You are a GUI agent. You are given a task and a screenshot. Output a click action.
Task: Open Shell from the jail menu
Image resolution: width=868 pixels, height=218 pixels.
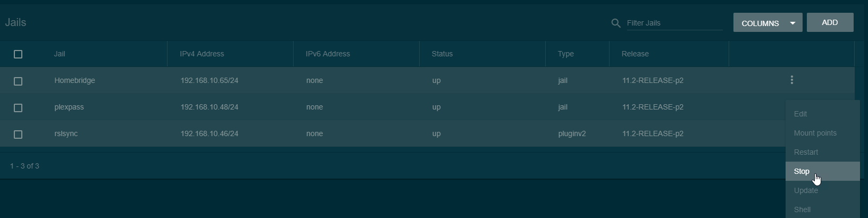click(802, 209)
